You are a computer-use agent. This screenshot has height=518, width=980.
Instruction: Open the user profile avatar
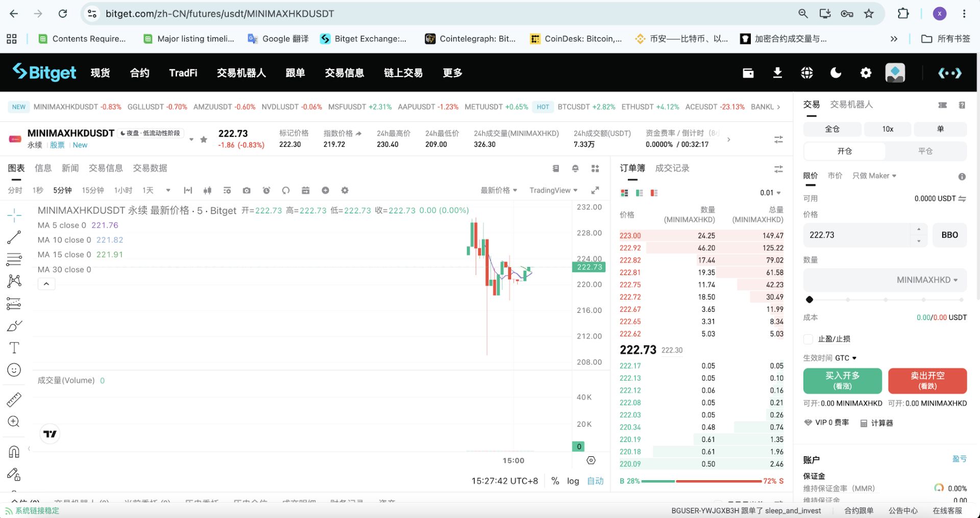click(x=895, y=72)
